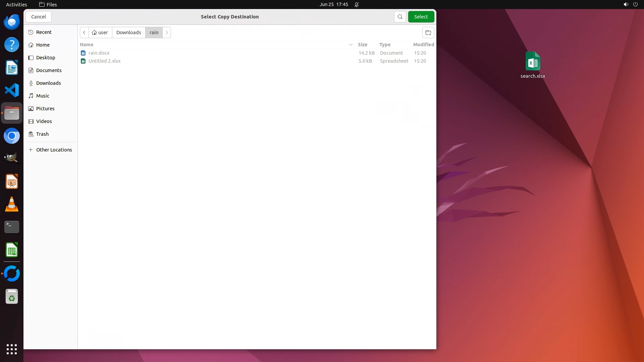Open the Music sidebar location
Image resolution: width=644 pixels, height=362 pixels.
tap(43, 96)
